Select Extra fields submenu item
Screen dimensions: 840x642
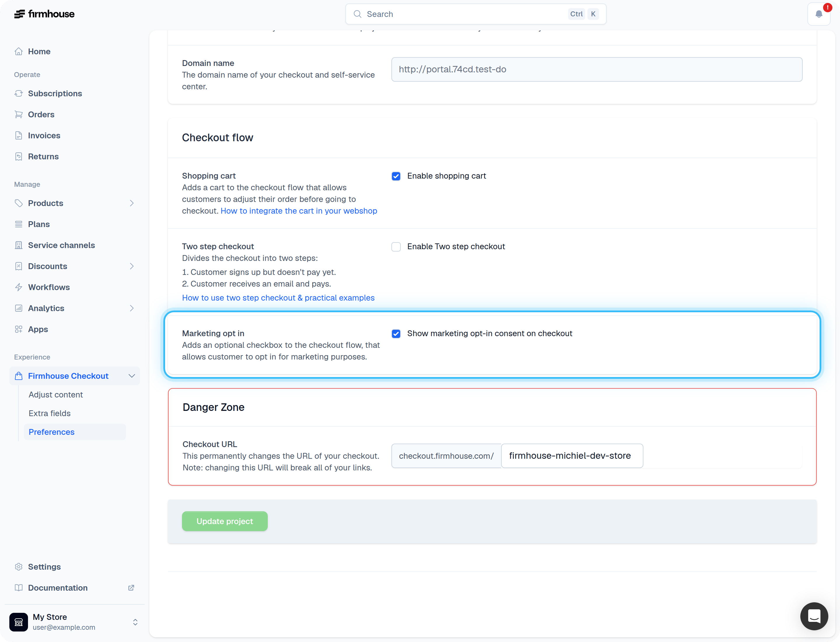[50, 413]
